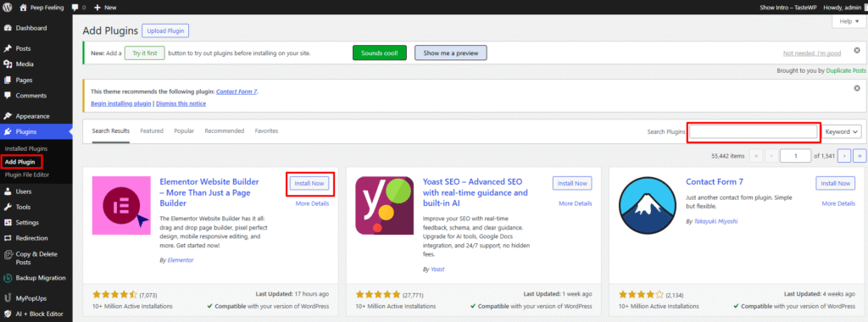Open Installed Plugins submenu item

tap(26, 148)
